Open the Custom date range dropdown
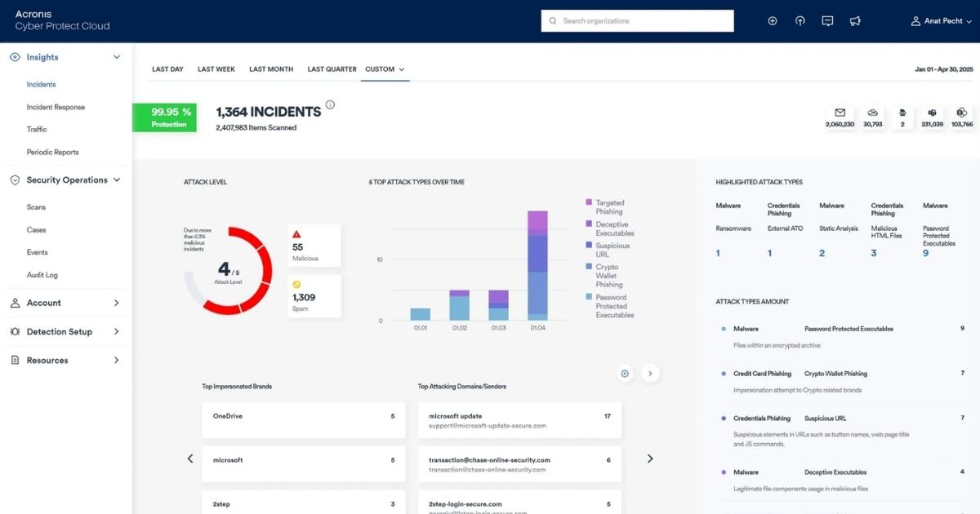Image resolution: width=980 pixels, height=514 pixels. [x=385, y=69]
